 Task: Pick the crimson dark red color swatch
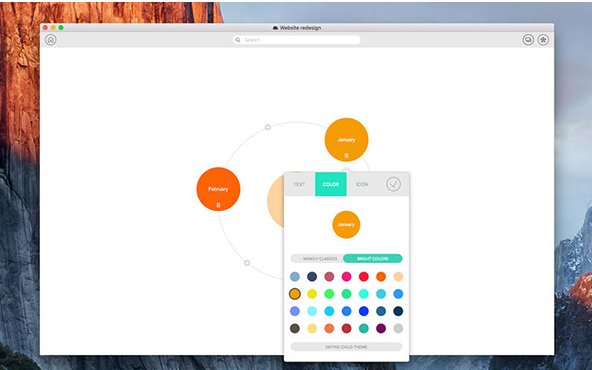point(346,328)
